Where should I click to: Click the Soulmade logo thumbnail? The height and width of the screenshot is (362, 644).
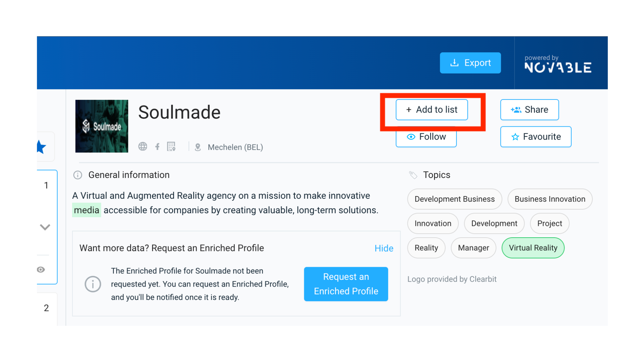(x=102, y=126)
